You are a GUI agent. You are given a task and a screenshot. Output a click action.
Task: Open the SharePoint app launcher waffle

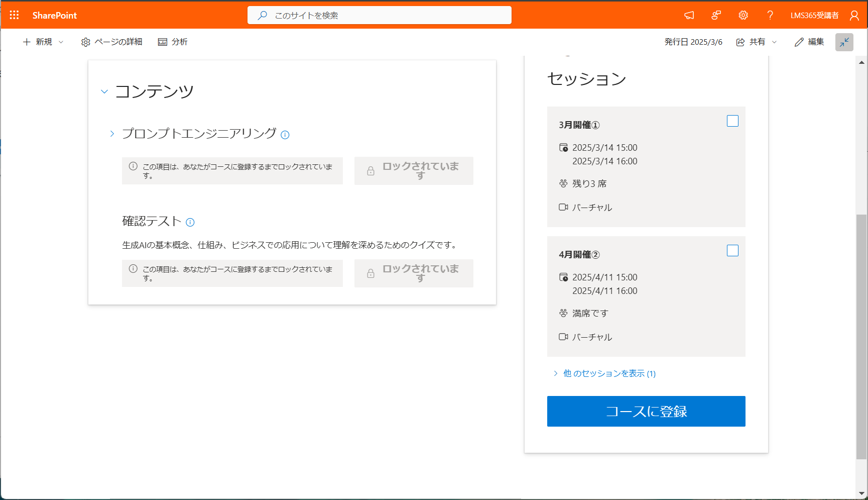pyautogui.click(x=14, y=15)
